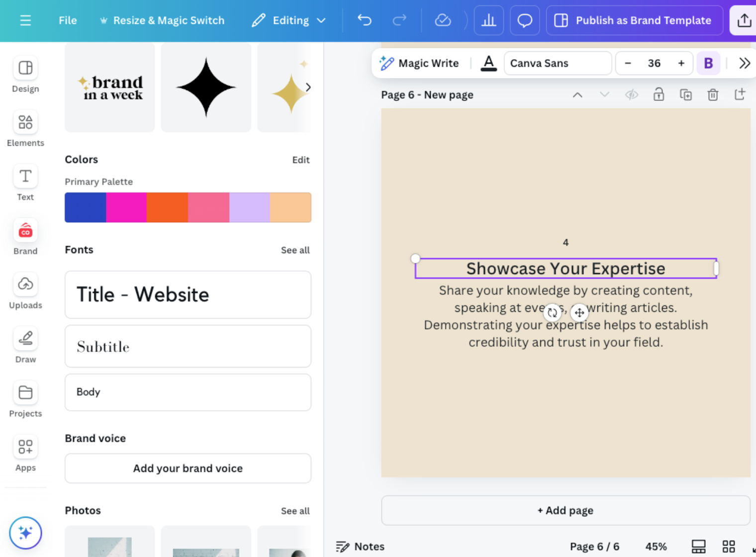The width and height of the screenshot is (756, 557).
Task: Lock Page 6
Action: click(659, 94)
